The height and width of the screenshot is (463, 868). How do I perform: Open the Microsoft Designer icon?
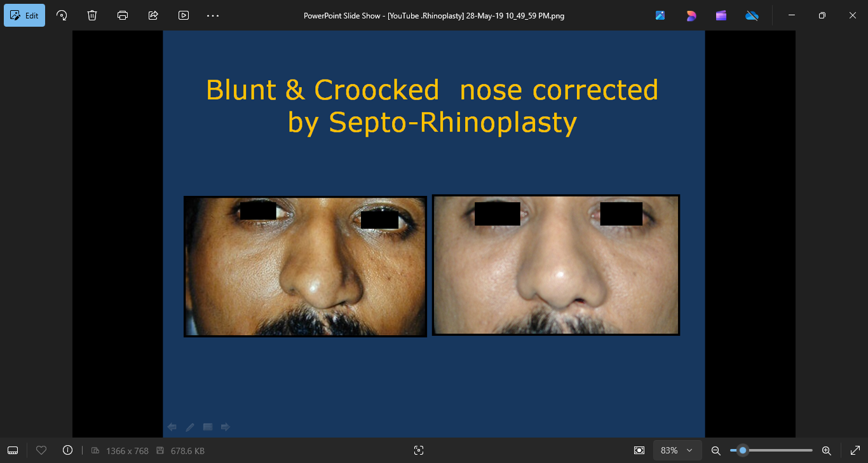coord(691,15)
